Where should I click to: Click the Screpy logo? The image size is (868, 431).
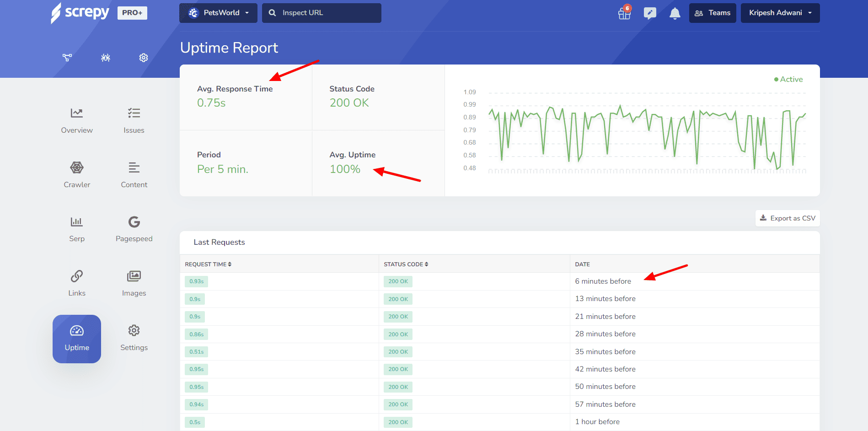click(x=80, y=13)
